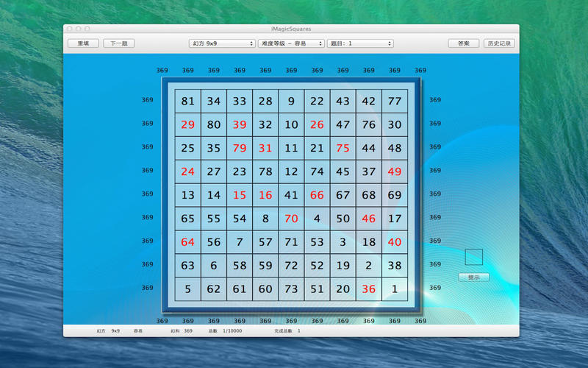Select the top-left cell showing 81
This screenshot has width=588, height=368.
(188, 101)
